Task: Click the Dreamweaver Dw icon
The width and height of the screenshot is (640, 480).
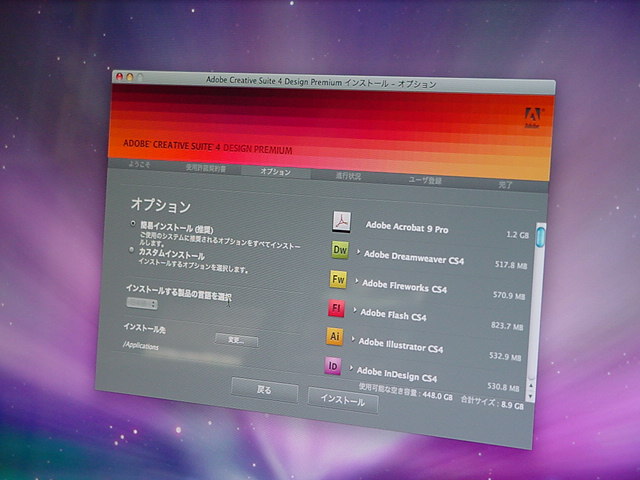Action: pyautogui.click(x=340, y=249)
